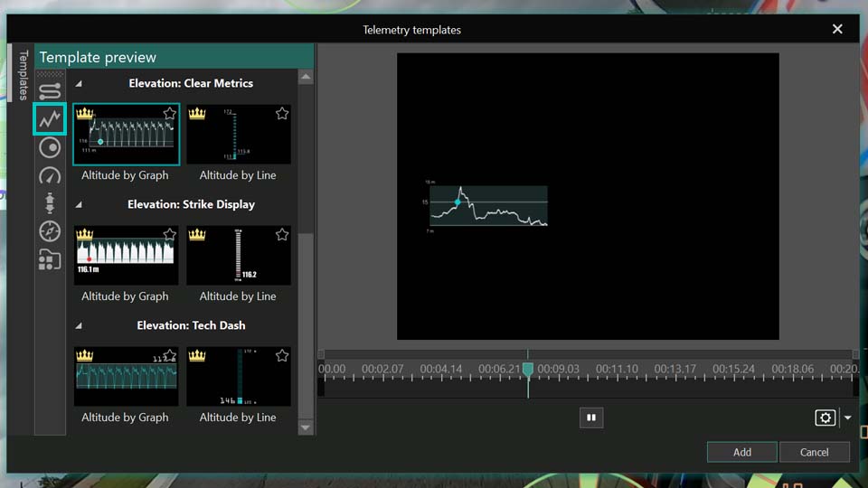Click the timeline playhead marker
The width and height of the screenshot is (868, 488).
click(527, 370)
